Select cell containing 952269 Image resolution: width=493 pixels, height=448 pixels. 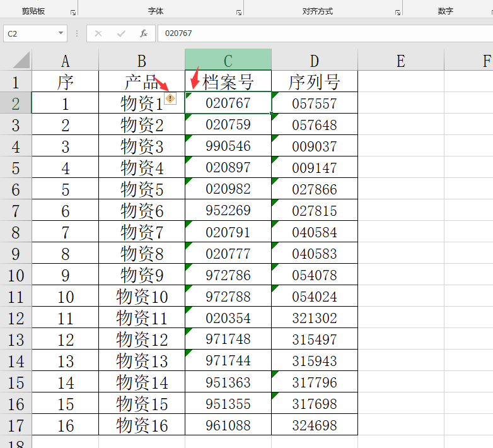point(228,210)
